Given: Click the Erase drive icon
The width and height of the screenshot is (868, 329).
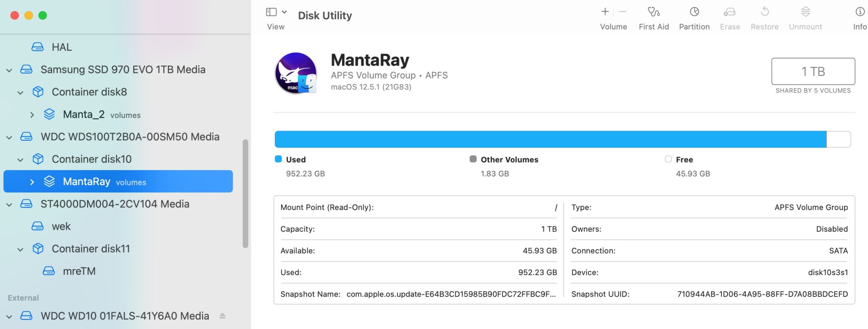Looking at the screenshot, I should [x=730, y=12].
